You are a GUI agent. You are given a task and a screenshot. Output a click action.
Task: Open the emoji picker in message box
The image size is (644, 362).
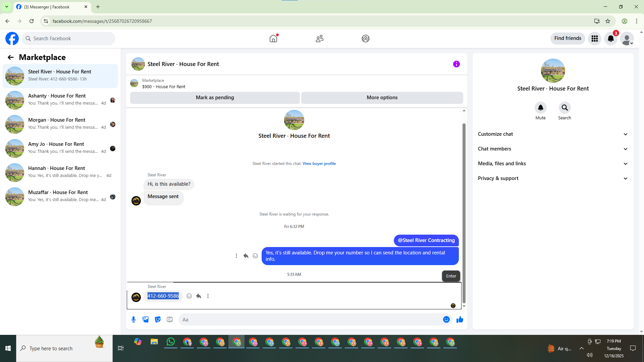(446, 319)
